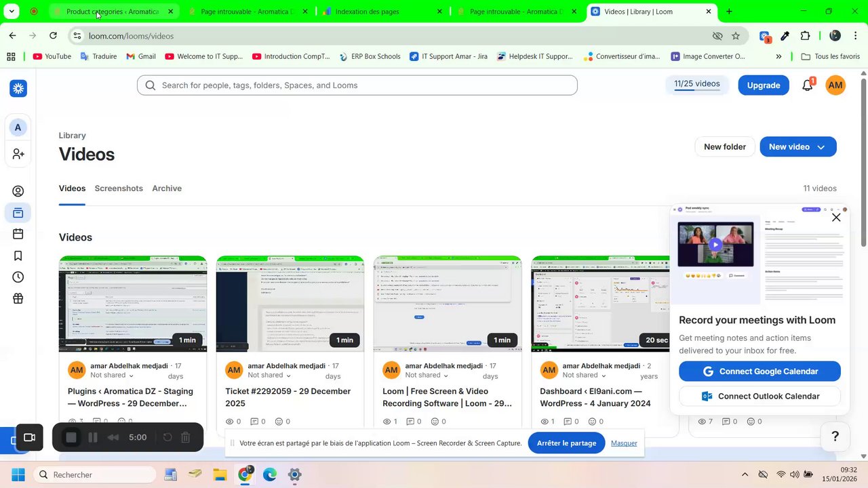Click the Windows Start button

coord(18,474)
